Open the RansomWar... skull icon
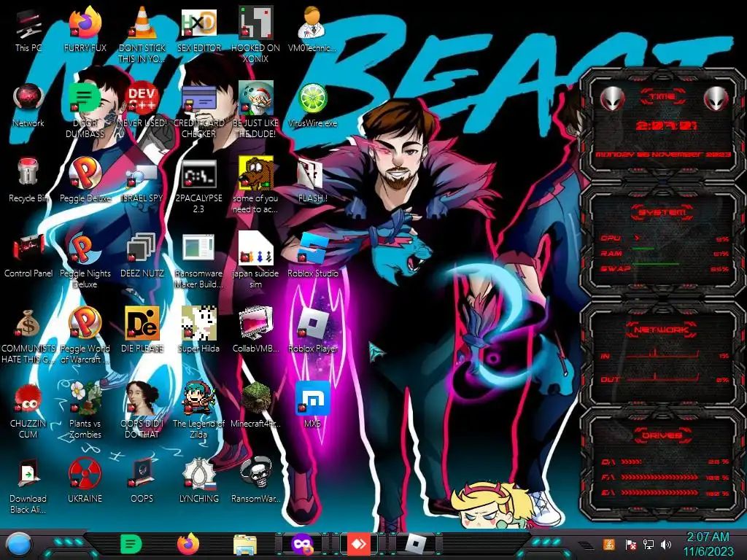Image resolution: width=747 pixels, height=560 pixels. (256, 473)
